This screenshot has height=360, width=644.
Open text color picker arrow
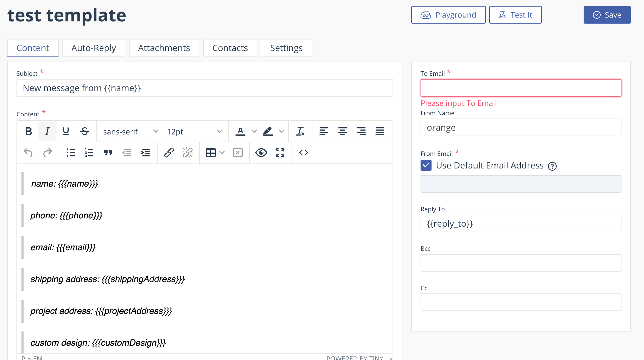tap(254, 131)
